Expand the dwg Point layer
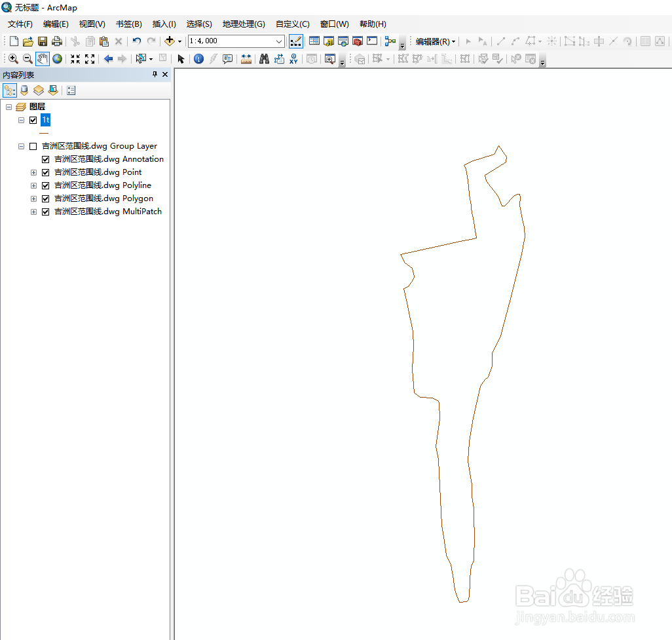 click(x=33, y=172)
